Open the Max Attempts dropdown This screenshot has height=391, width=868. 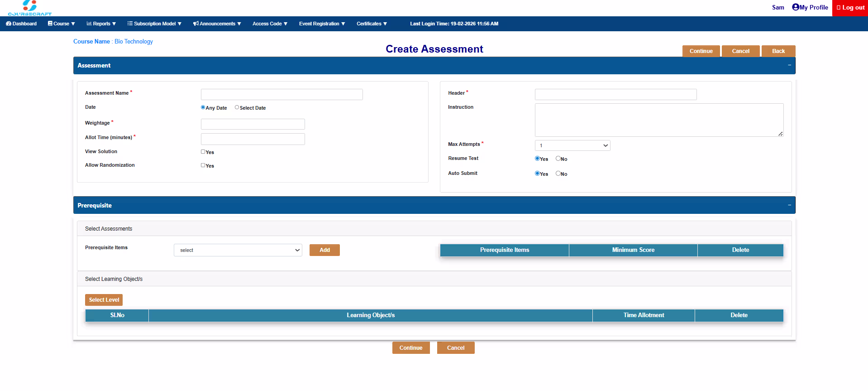(x=572, y=145)
